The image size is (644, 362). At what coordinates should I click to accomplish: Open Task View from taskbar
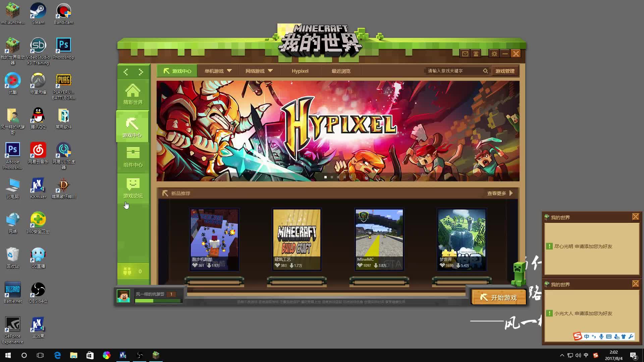pyautogui.click(x=40, y=355)
